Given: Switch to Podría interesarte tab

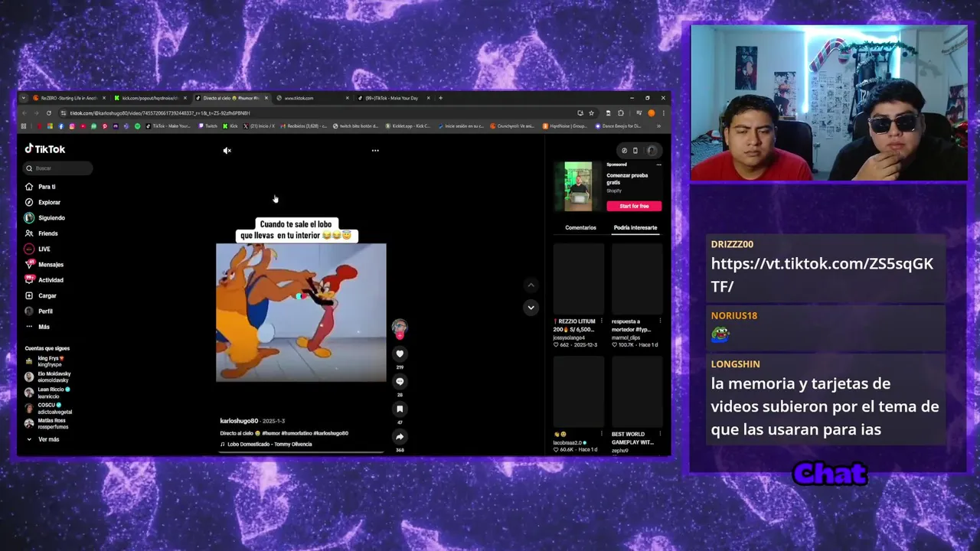Looking at the screenshot, I should 635,227.
